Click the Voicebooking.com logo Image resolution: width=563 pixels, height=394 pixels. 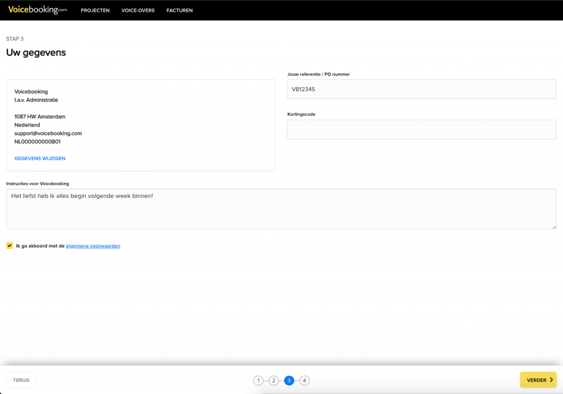(x=37, y=10)
